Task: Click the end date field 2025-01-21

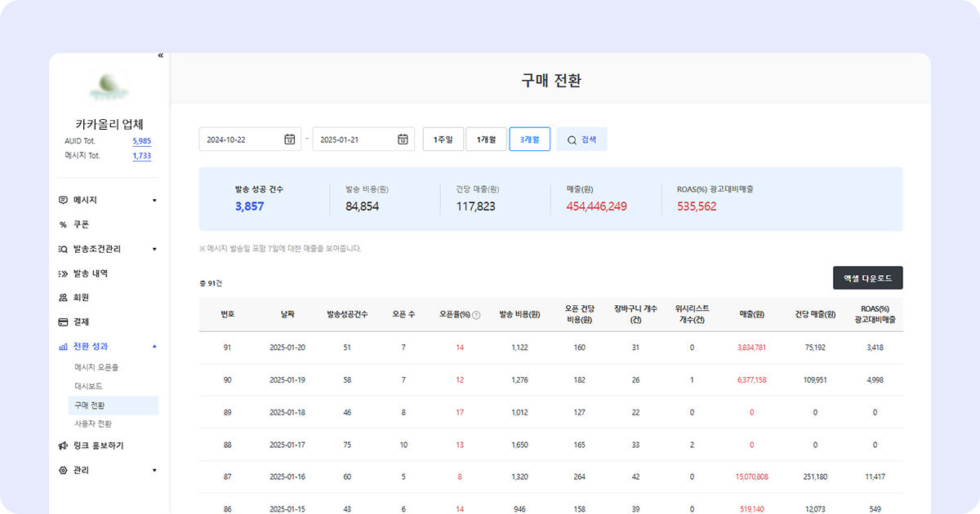Action: [x=363, y=140]
